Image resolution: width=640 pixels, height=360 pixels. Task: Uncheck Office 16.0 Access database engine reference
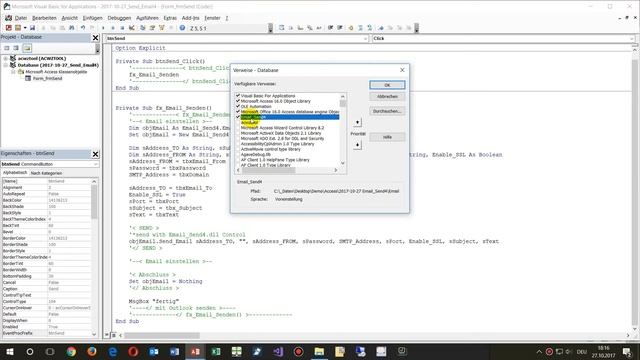(x=238, y=111)
